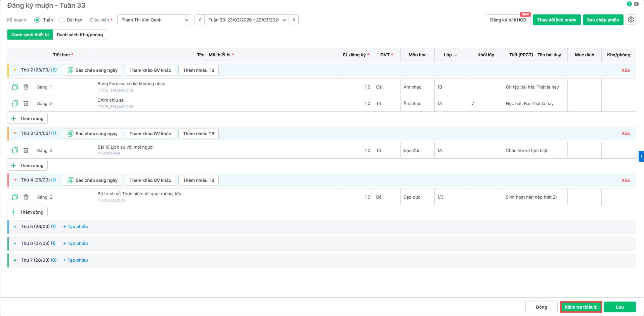This screenshot has height=316, width=644.
Task: Click the Đóng button
Action: click(541, 307)
